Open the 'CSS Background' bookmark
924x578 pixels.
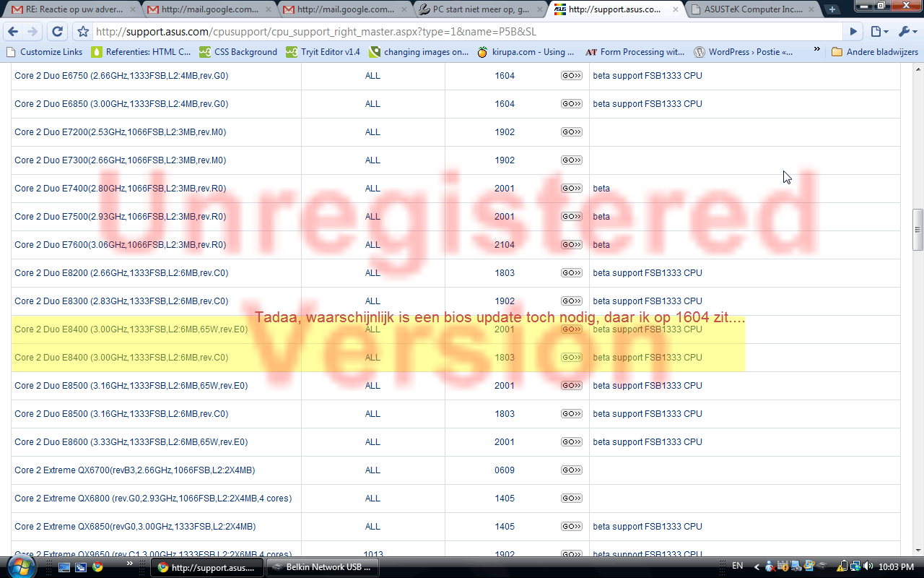(238, 52)
